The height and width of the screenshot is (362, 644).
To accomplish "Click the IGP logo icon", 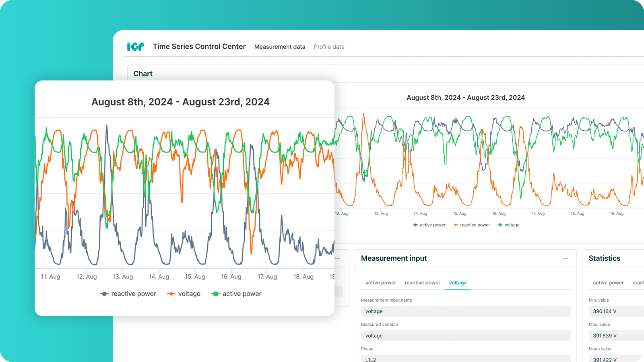I will pyautogui.click(x=136, y=47).
